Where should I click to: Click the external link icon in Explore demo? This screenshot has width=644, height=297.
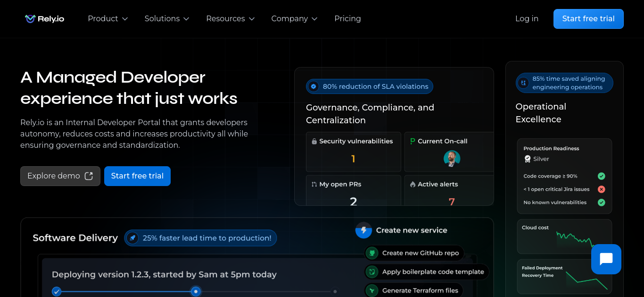pos(89,176)
